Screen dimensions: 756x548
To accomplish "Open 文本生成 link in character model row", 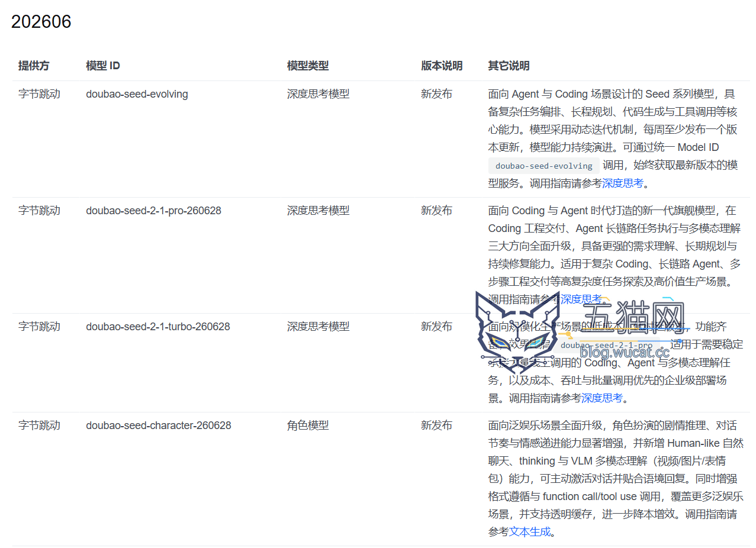I will point(530,532).
